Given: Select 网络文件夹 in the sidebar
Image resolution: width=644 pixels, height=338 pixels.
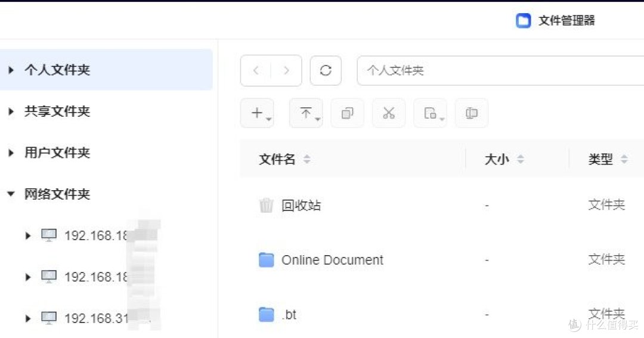Looking at the screenshot, I should 57,194.
